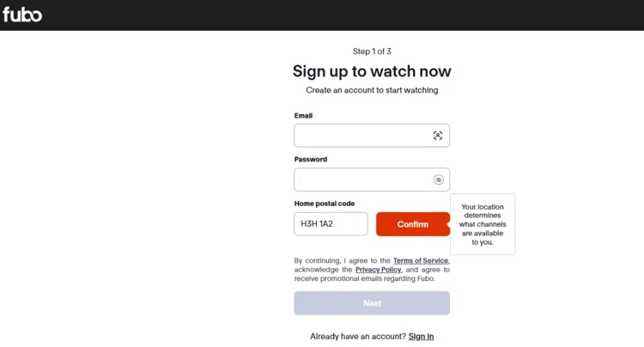Open the Privacy Policy link

pyautogui.click(x=379, y=270)
